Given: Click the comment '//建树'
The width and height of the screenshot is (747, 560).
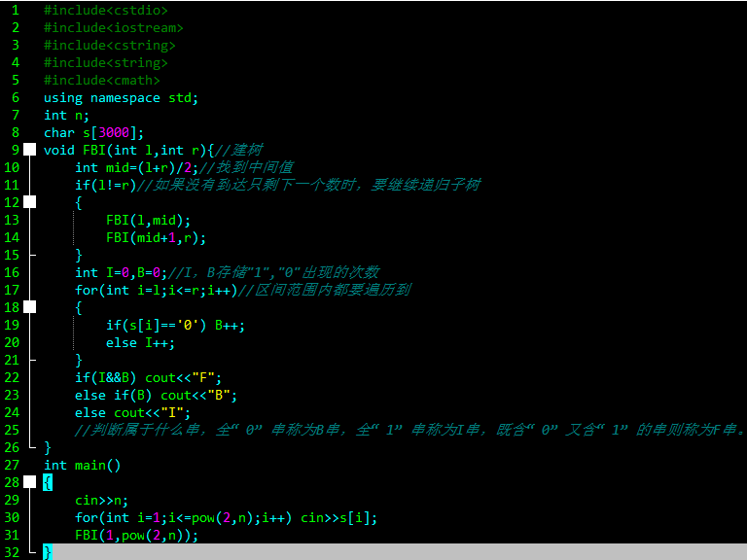Looking at the screenshot, I should [238, 150].
